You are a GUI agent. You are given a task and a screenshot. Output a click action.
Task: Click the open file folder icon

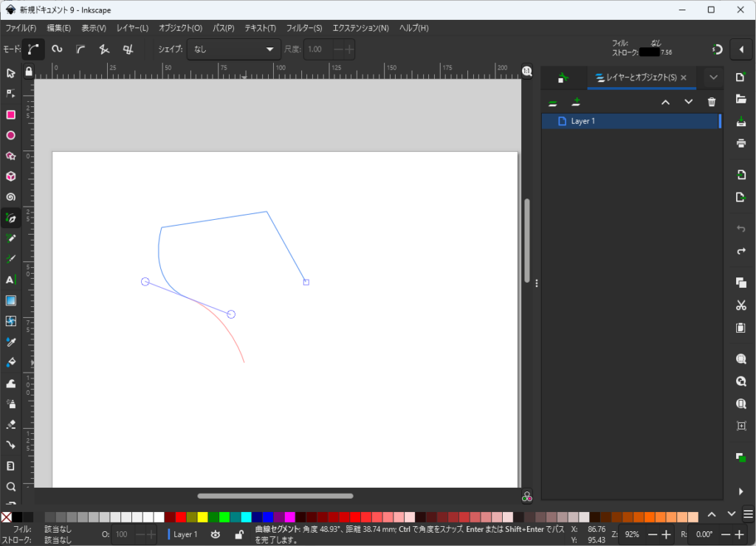[x=741, y=100]
